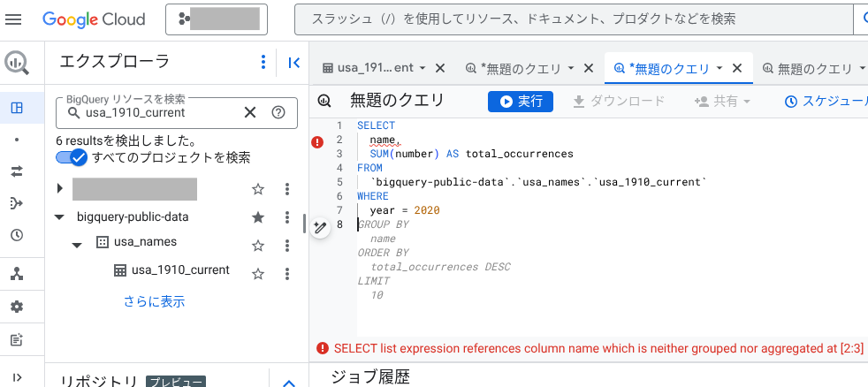Toggle the search all projects switch
The image size is (868, 387).
coord(71,157)
